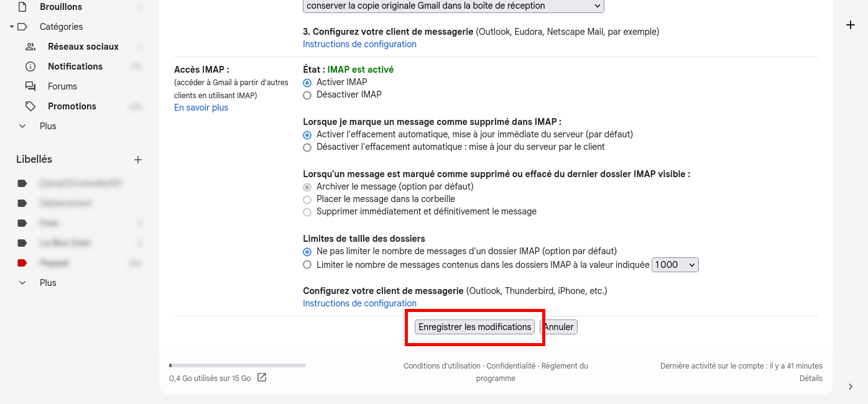Click the Réseaux sociaux people icon
Viewport: 868px width, 404px height.
30,47
